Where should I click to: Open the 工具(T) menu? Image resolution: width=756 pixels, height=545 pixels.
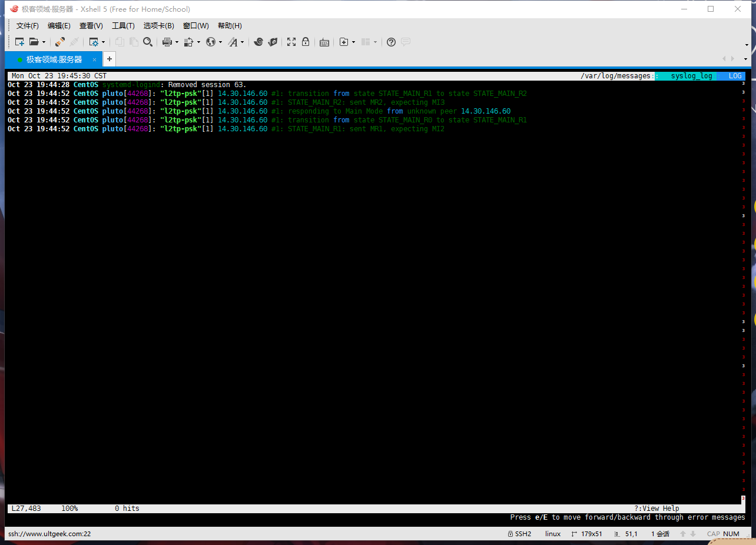(x=123, y=26)
